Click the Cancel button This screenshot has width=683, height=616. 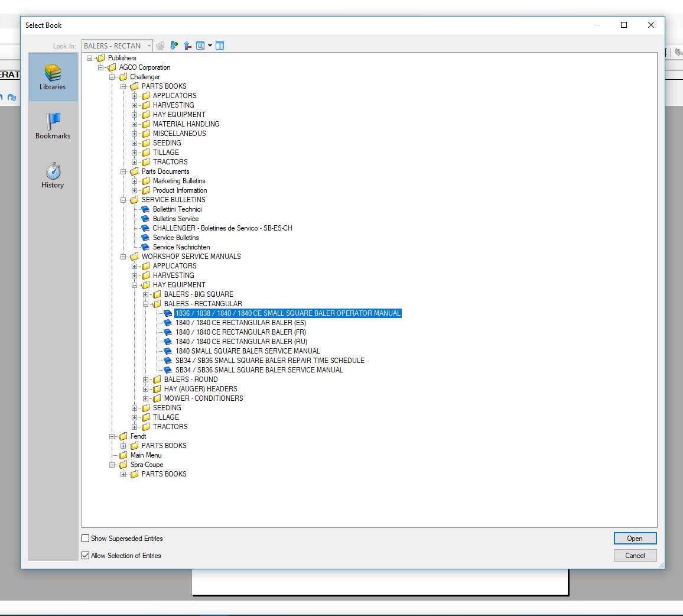635,555
